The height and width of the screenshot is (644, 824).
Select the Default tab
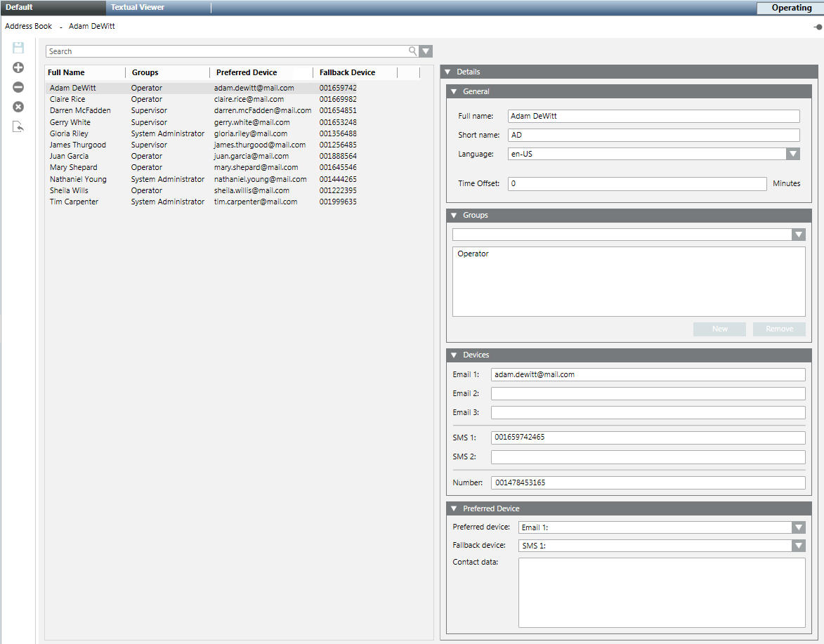coord(20,7)
